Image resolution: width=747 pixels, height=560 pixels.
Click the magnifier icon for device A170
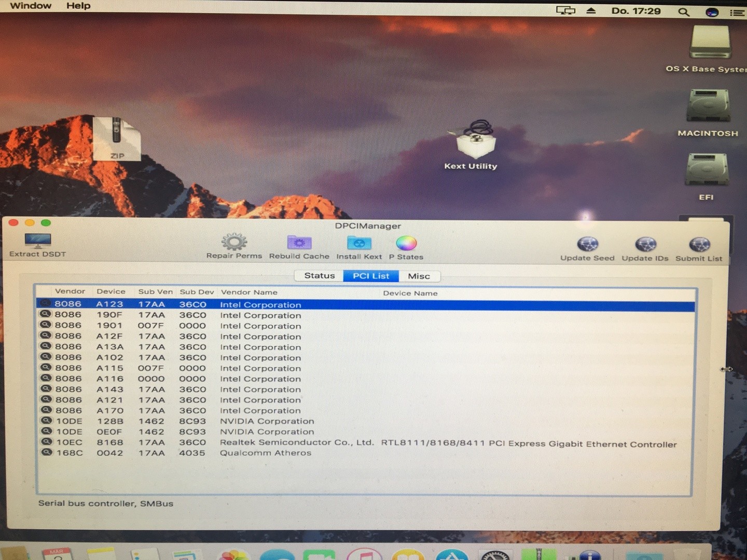pyautogui.click(x=46, y=410)
